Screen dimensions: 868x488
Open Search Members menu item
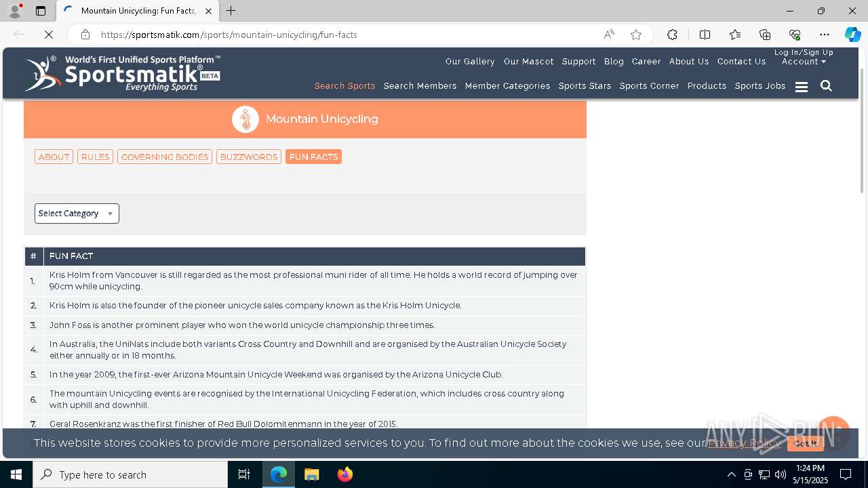pyautogui.click(x=420, y=86)
